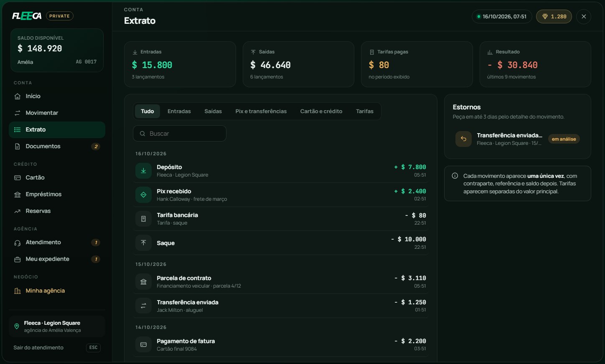Close the Extrato panel with the X
Screen dimensions: 605x364
click(x=584, y=17)
